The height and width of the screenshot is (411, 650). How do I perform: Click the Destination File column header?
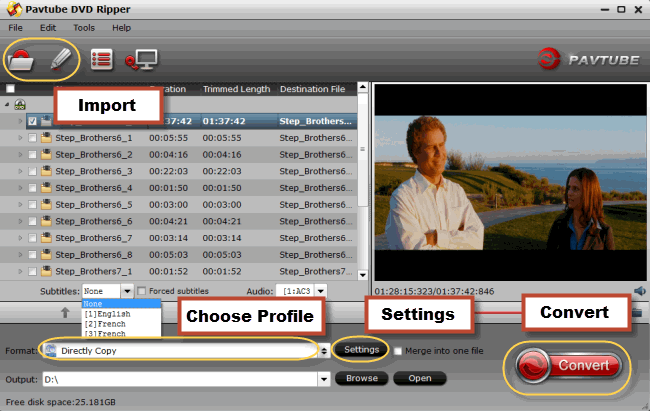(x=313, y=89)
